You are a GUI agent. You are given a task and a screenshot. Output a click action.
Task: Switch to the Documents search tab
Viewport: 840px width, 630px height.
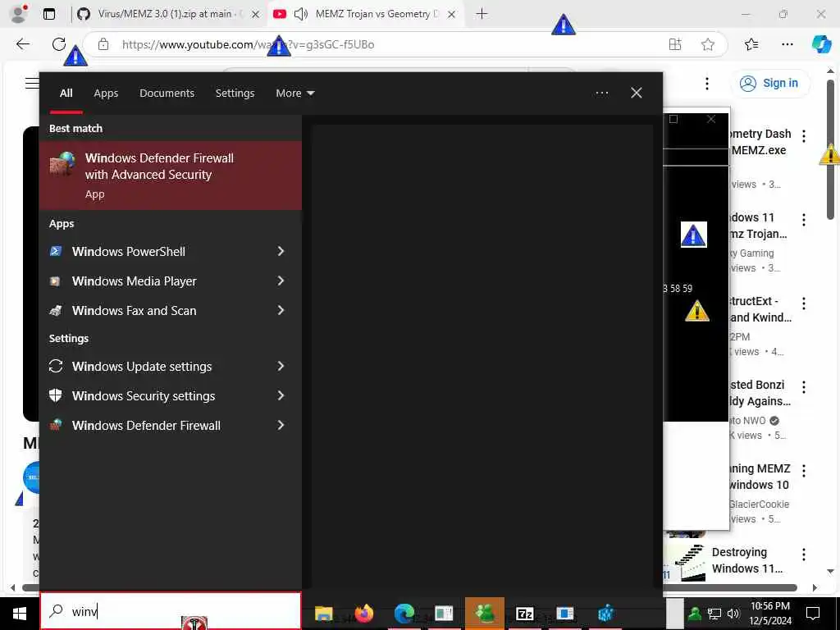167,94
